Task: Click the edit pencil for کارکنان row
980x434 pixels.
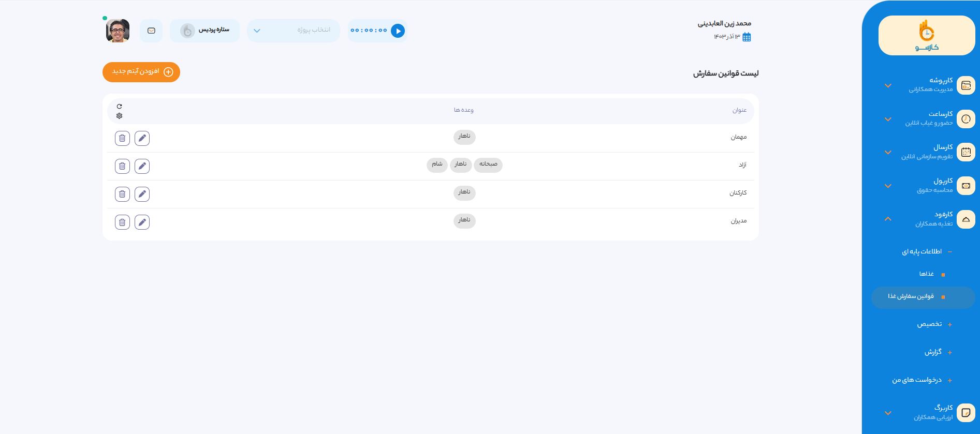Action: tap(142, 194)
